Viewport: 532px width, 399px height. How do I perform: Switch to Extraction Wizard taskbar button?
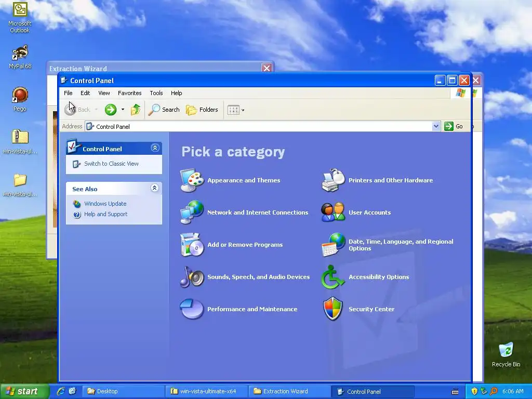[x=289, y=391]
